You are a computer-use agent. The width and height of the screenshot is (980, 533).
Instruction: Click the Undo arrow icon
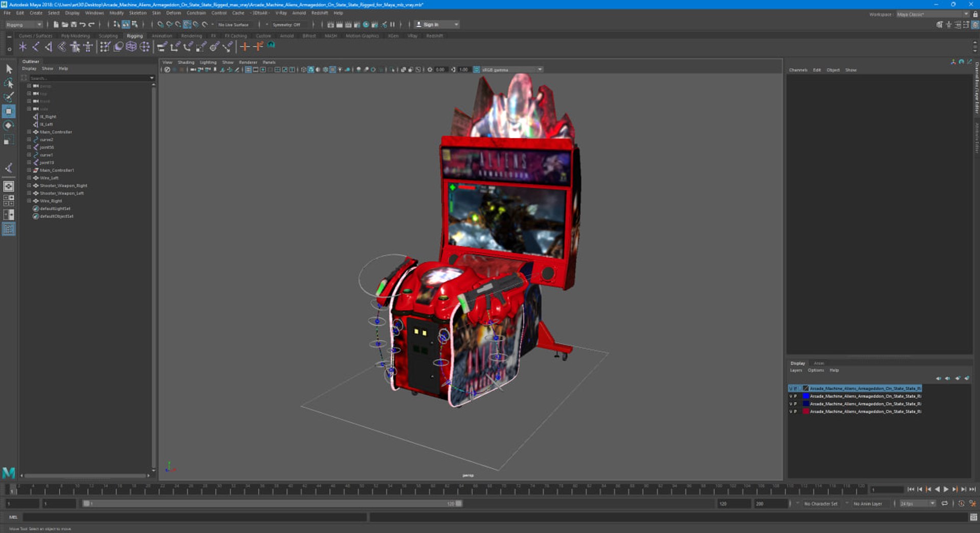83,25
